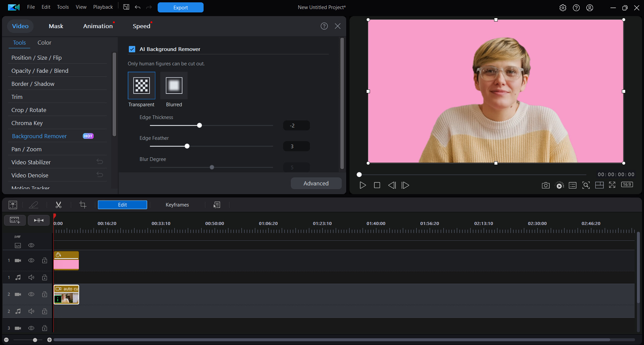Viewport: 644px width, 345px height.
Task: Mute audio track 2 speaker icon
Action: (31, 311)
